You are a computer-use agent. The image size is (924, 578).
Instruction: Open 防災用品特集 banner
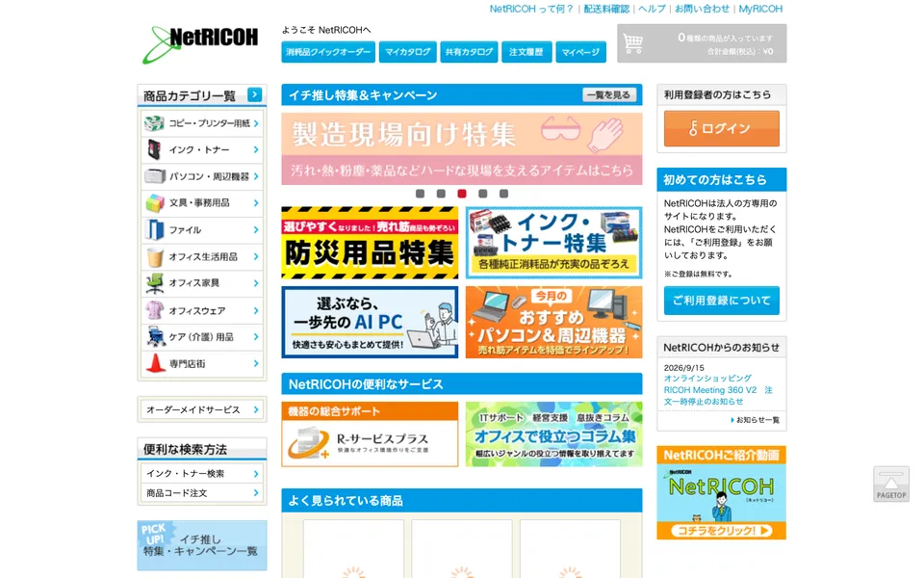(x=370, y=243)
